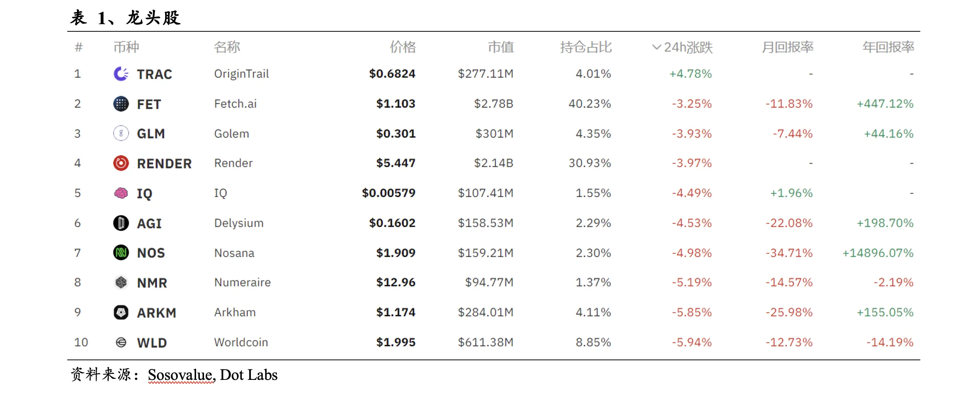Click the FET price $1.103
This screenshot has width=980, height=395.
point(395,104)
